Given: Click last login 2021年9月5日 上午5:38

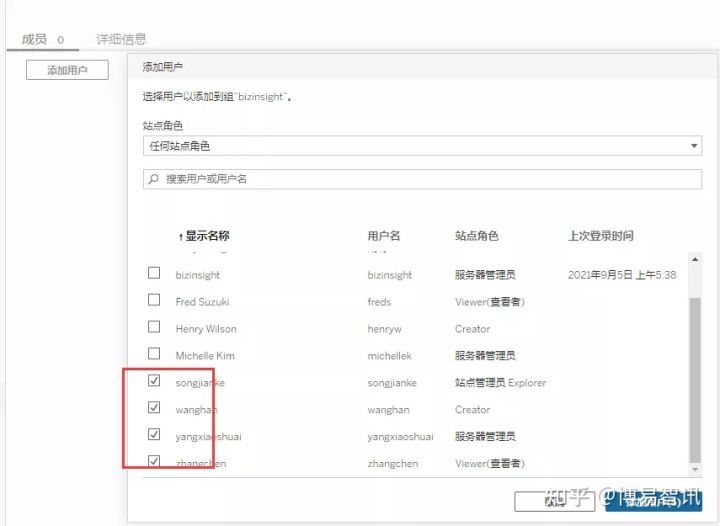Looking at the screenshot, I should click(x=622, y=275).
